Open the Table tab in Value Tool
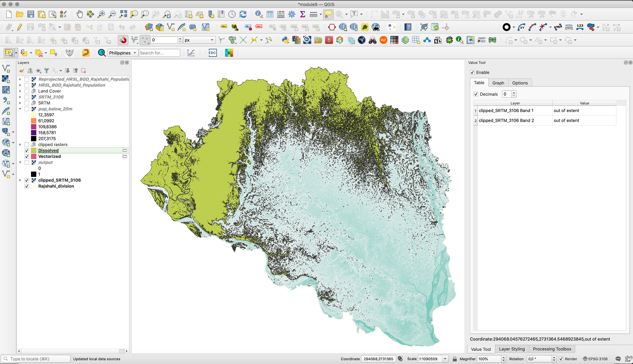 click(x=479, y=83)
